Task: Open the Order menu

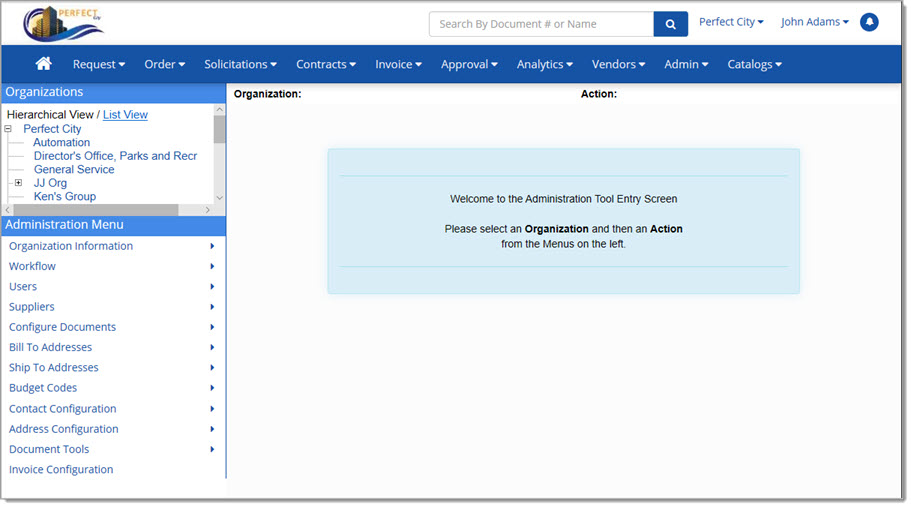Action: click(x=164, y=64)
